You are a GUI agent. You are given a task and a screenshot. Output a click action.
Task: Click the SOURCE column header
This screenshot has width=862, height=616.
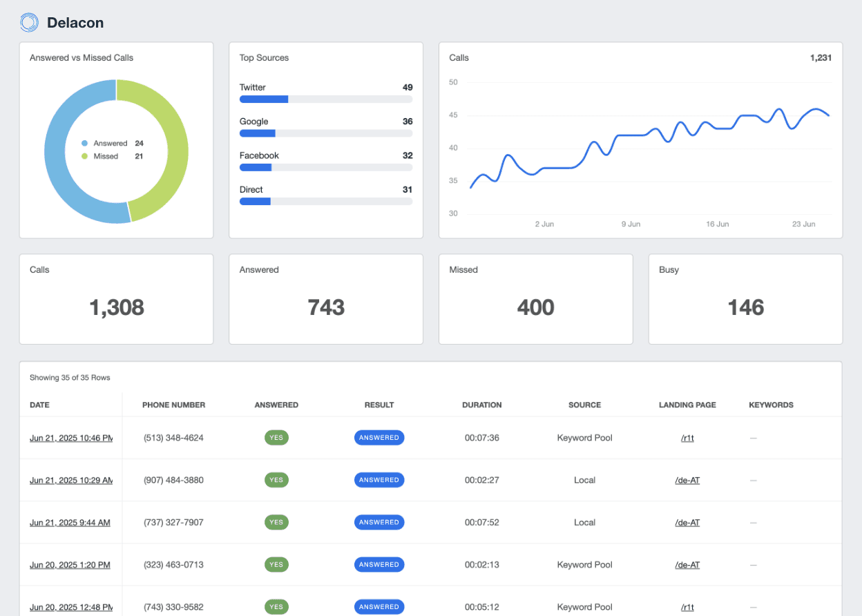coord(585,405)
